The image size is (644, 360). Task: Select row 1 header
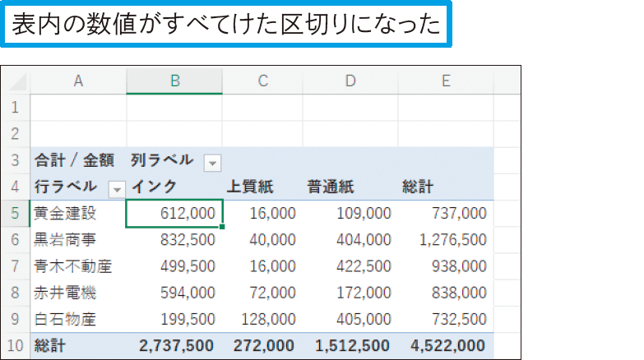tap(15, 108)
